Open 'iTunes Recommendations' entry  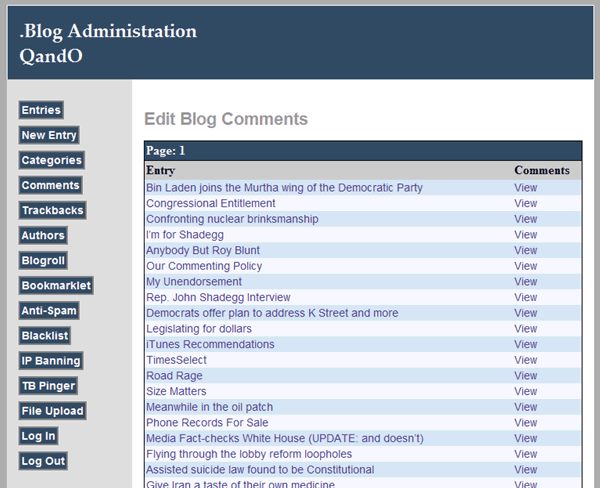210,345
